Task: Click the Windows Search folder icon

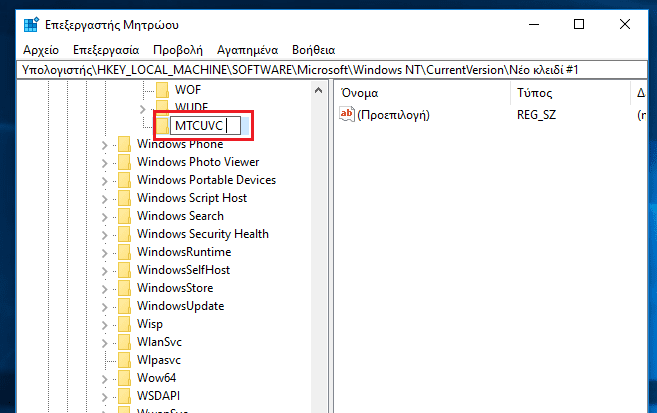Action: 124,216
